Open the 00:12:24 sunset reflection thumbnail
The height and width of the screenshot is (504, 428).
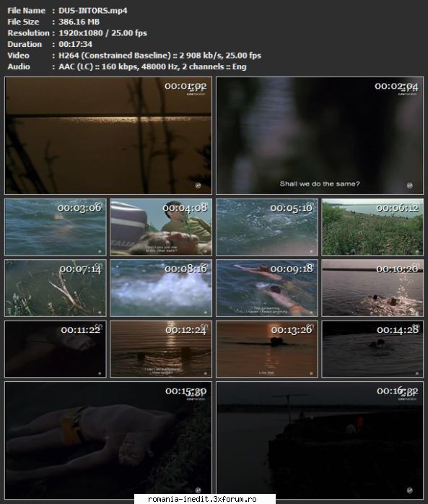click(161, 349)
